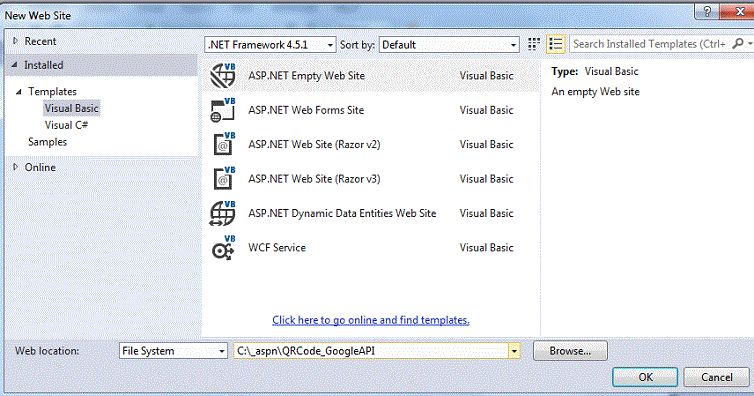Select Samples in the tree
The width and height of the screenshot is (754, 396).
coord(48,142)
